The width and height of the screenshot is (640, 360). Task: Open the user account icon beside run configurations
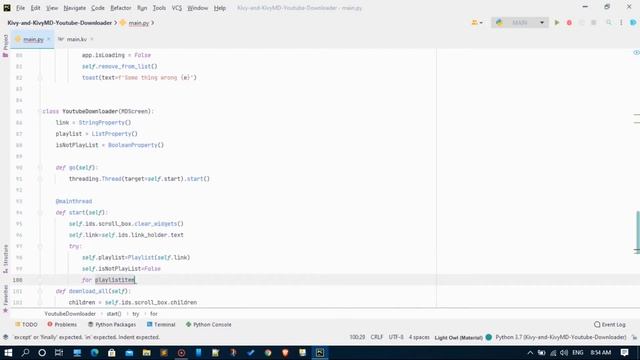pyautogui.click(x=477, y=23)
